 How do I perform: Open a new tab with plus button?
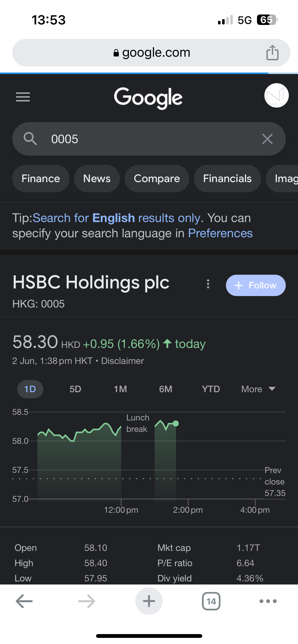pyautogui.click(x=149, y=601)
